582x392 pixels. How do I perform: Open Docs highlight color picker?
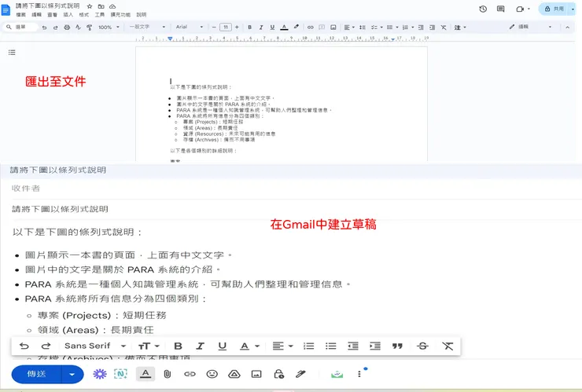(x=297, y=27)
